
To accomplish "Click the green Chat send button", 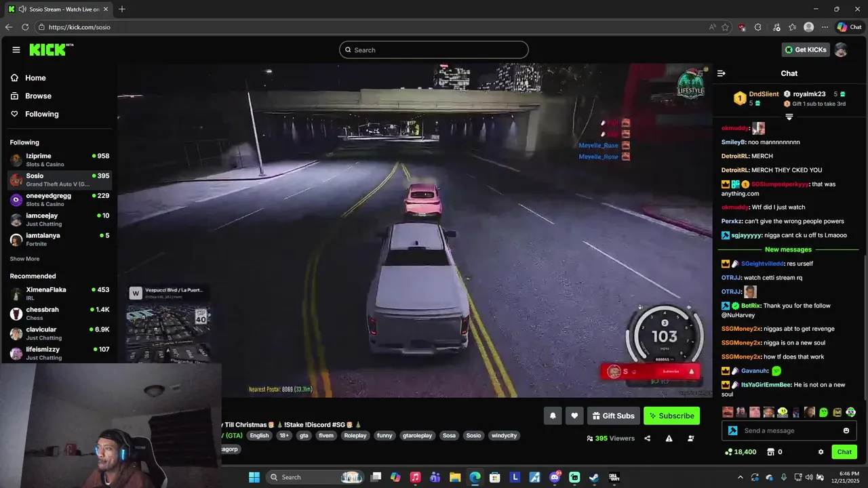I will pos(844,452).
